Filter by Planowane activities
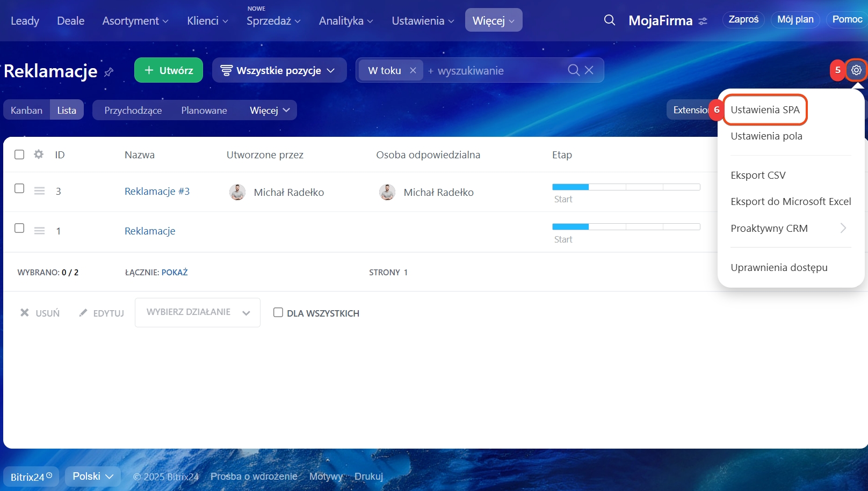The width and height of the screenshot is (868, 491). [204, 110]
